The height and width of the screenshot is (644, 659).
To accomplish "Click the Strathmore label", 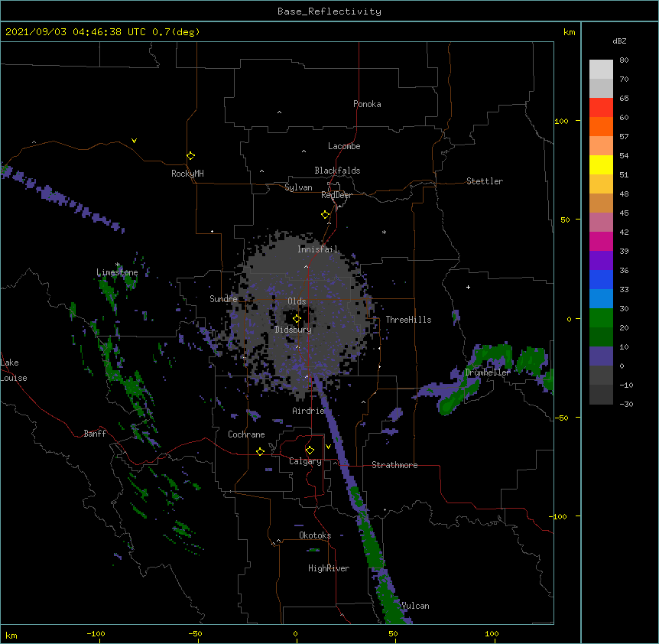I will pos(394,465).
